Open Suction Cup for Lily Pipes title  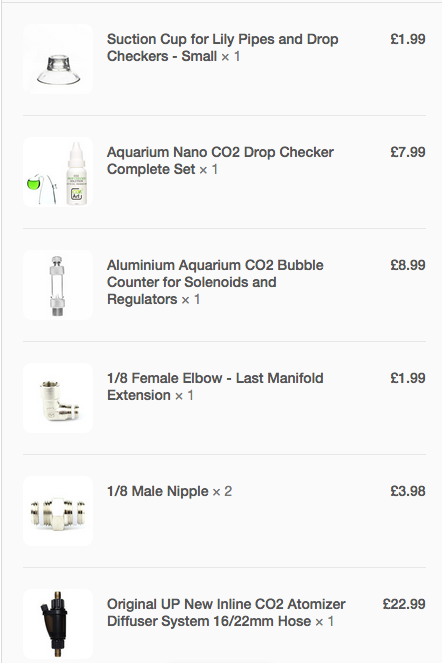(x=222, y=47)
